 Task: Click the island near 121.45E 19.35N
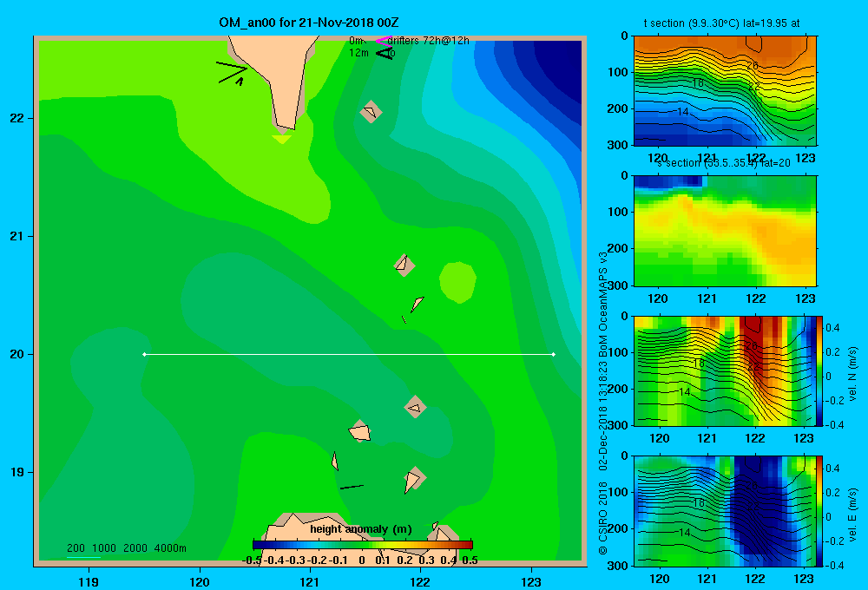(360, 430)
